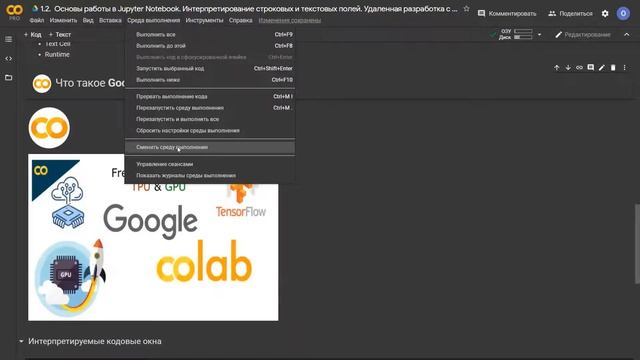This screenshot has height=360, width=640.
Task: Click the Runtime contents link
Action: (57, 54)
